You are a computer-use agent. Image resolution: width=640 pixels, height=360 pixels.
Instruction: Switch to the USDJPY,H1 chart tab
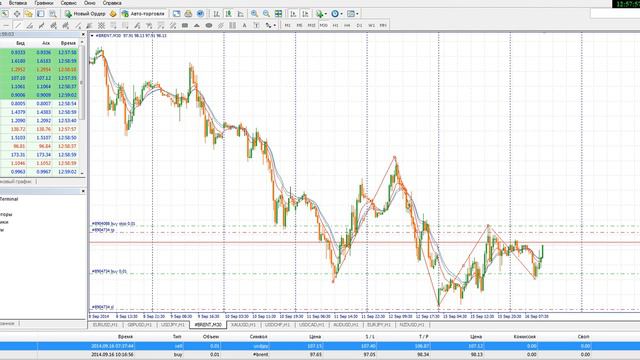173,325
